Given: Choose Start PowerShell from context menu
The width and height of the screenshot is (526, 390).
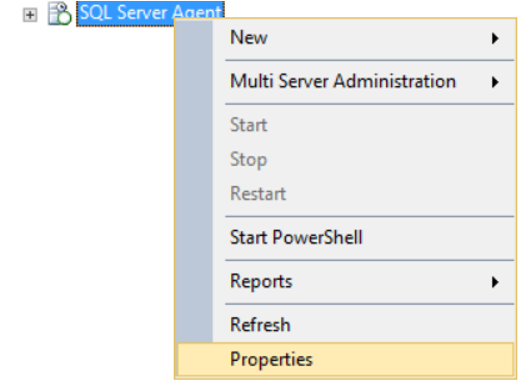Looking at the screenshot, I should coord(346,237).
